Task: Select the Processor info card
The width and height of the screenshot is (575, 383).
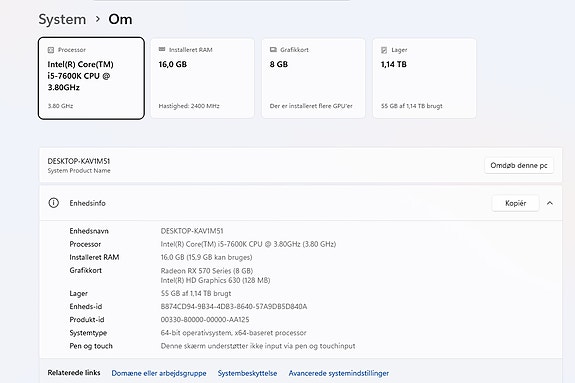Action: point(91,78)
